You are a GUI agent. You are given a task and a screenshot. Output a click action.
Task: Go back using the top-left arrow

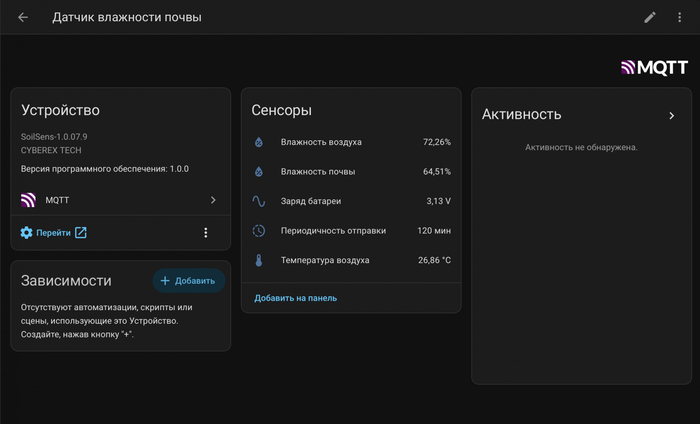(x=23, y=17)
